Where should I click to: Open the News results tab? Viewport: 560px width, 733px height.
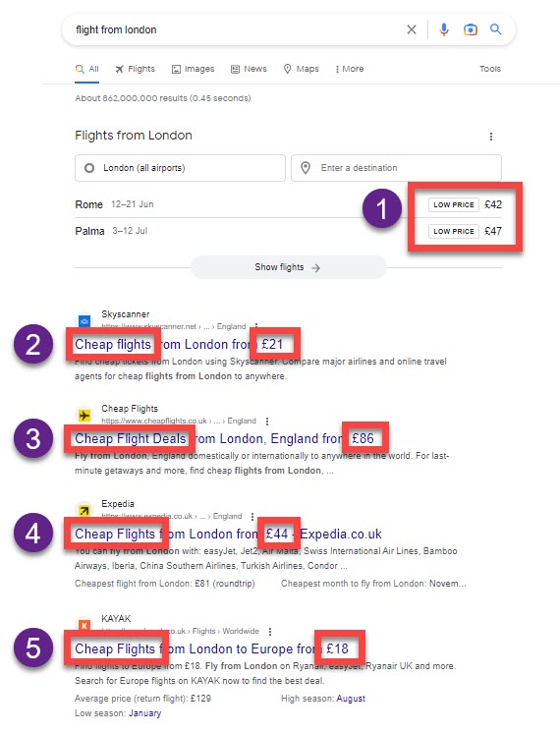[249, 69]
